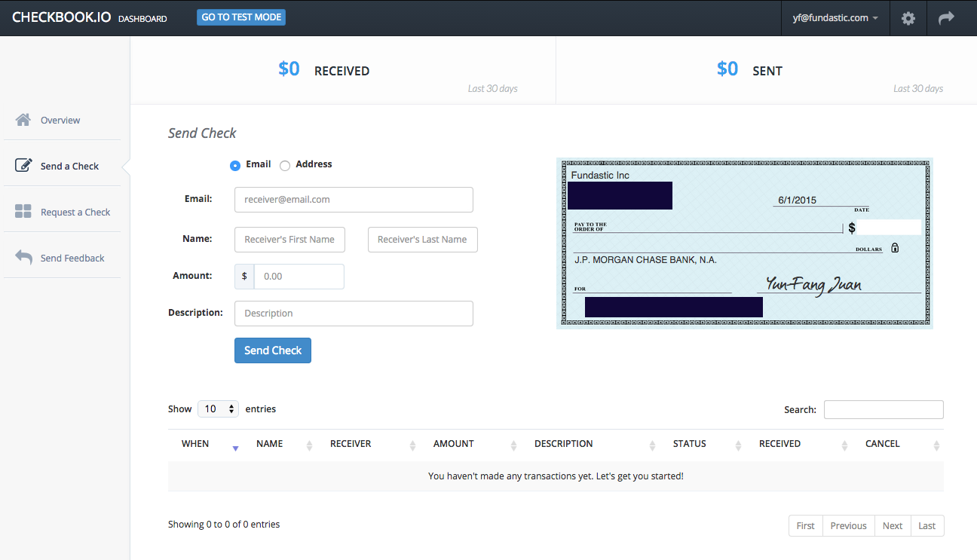Click the 6/1/2015 date on the check
The height and width of the screenshot is (560, 977).
[797, 200]
